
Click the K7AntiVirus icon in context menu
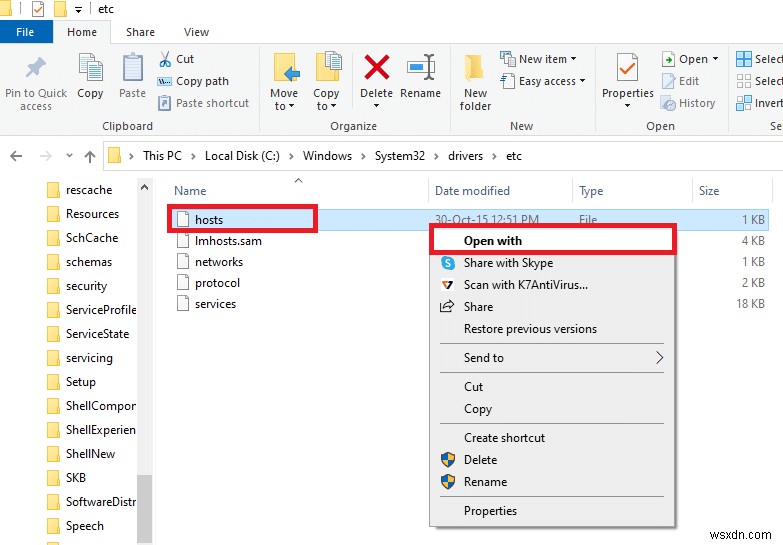tap(447, 285)
